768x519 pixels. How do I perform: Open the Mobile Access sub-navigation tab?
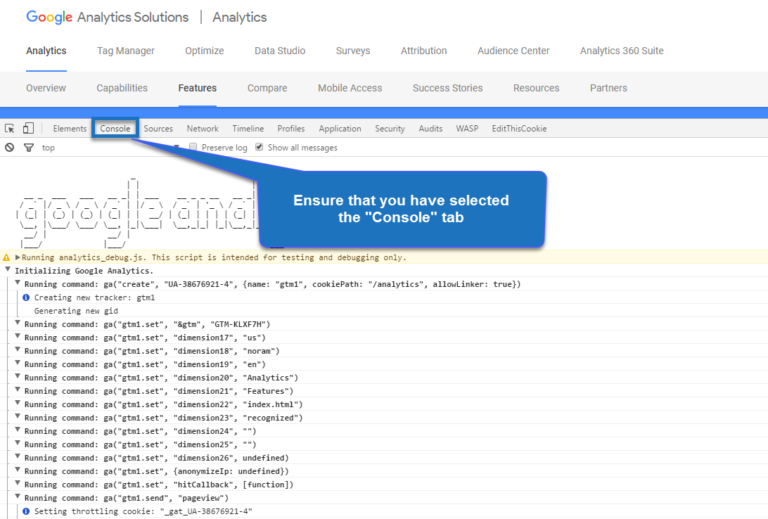point(350,88)
